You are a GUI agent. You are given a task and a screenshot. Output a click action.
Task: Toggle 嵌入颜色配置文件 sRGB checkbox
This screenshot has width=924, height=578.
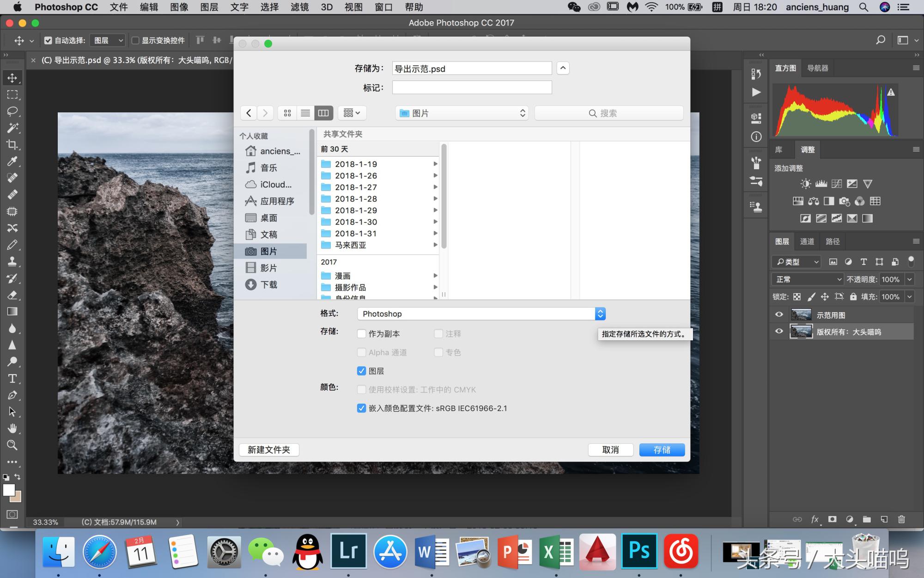pyautogui.click(x=362, y=408)
